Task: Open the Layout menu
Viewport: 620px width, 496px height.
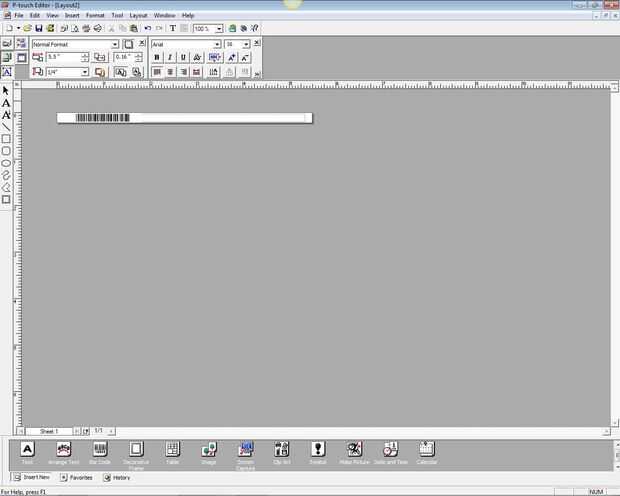Action: click(138, 15)
